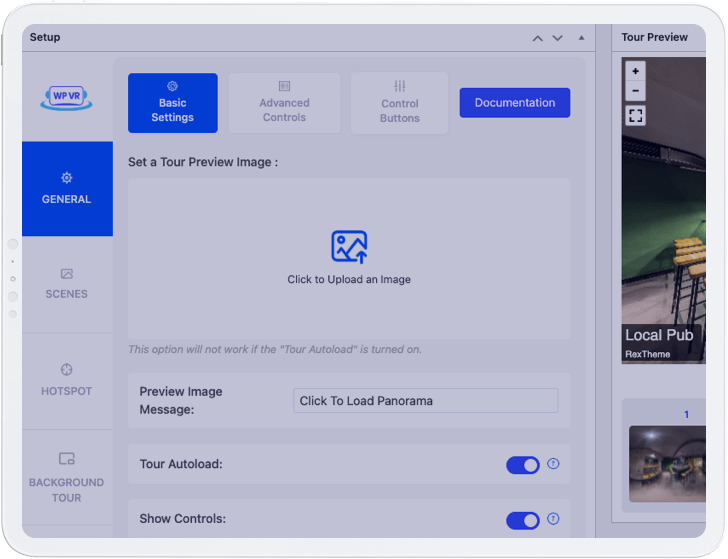Zoom out on the tour preview
The height and width of the screenshot is (559, 728).
[635, 91]
